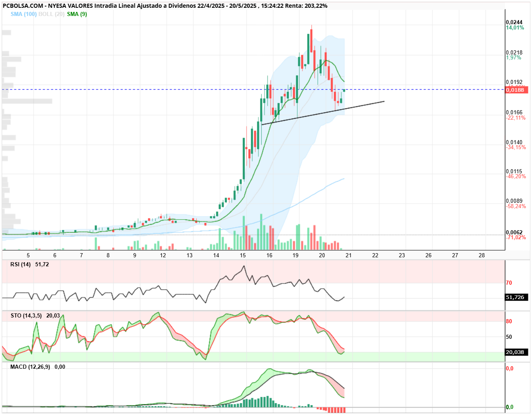Click the black 51,726 RSI value tag
532x415 pixels.
click(x=516, y=297)
